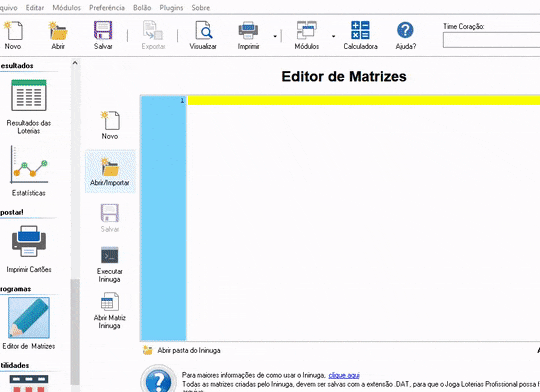540x392 pixels.
Task: Focus the Time Coração input field
Action: click(x=491, y=40)
